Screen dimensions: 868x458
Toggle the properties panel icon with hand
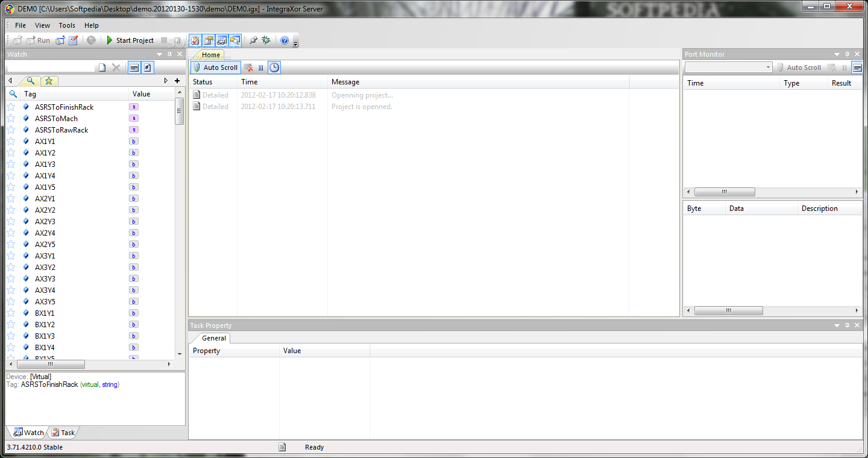pos(208,40)
